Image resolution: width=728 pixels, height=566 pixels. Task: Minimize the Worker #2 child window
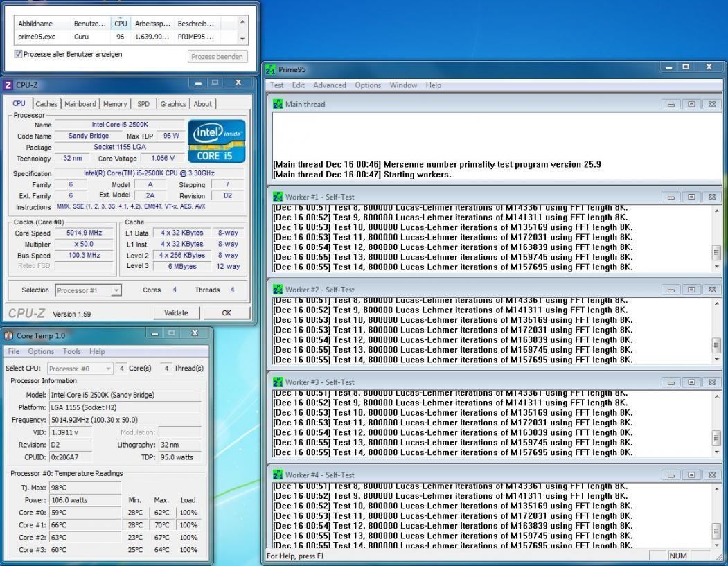coord(671,290)
